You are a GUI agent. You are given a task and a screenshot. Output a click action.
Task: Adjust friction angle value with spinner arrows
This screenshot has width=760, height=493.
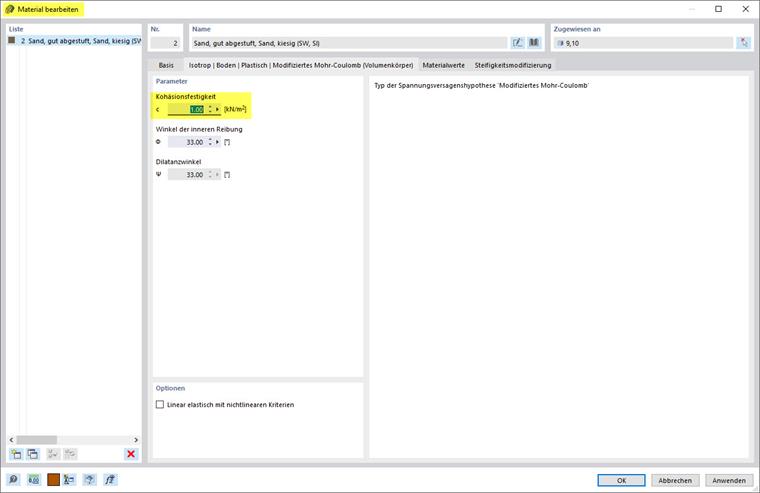tap(210, 142)
